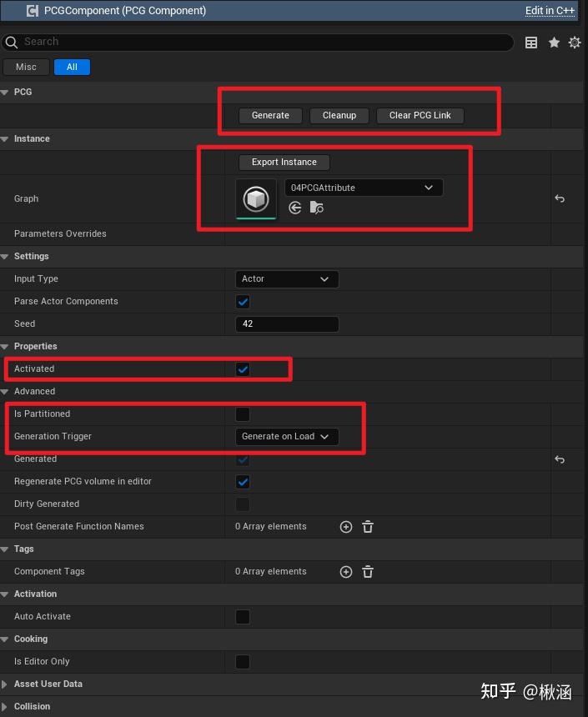Reset Graph property to default value
Screen dimensions: 588x717
tap(560, 199)
